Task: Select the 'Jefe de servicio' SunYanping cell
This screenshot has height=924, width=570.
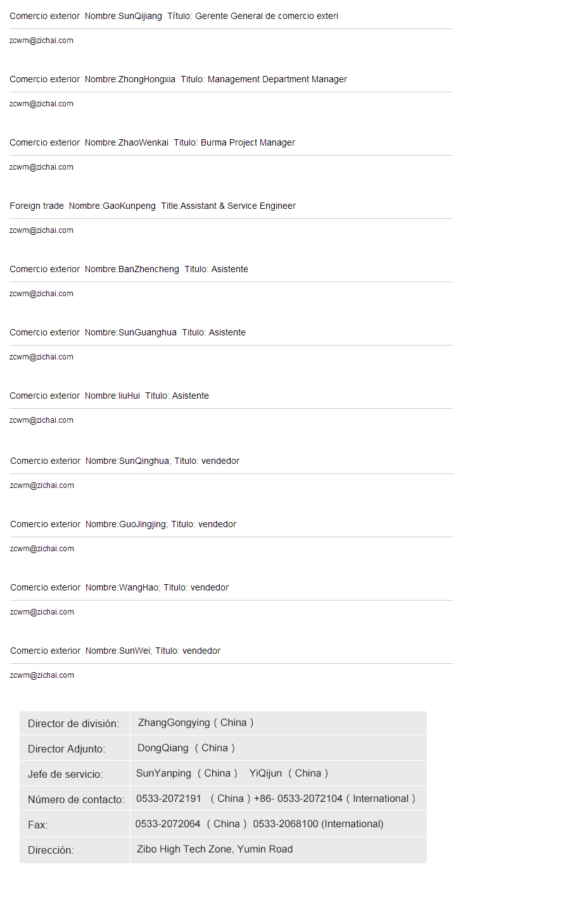Action: (278, 773)
